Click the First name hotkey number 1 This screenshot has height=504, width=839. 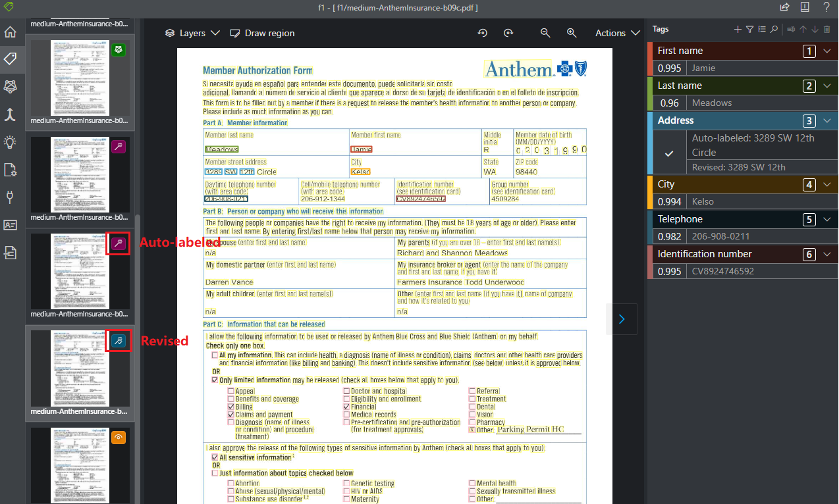point(809,51)
